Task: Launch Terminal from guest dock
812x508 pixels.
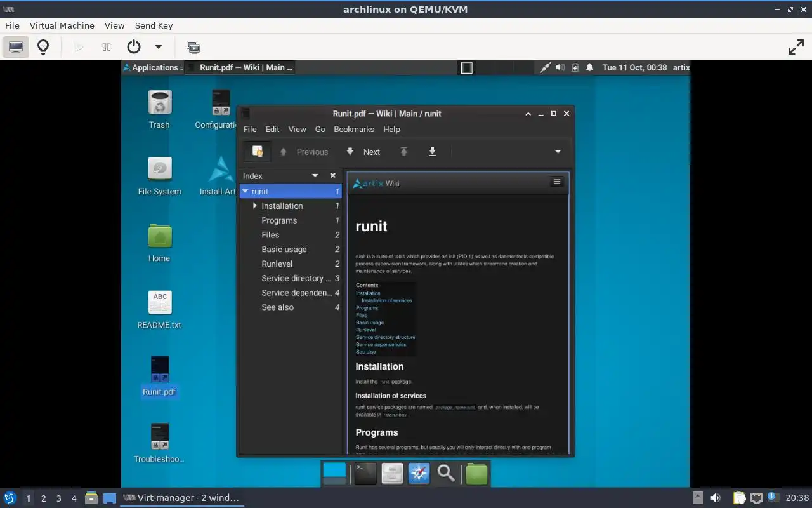Action: [x=365, y=474]
